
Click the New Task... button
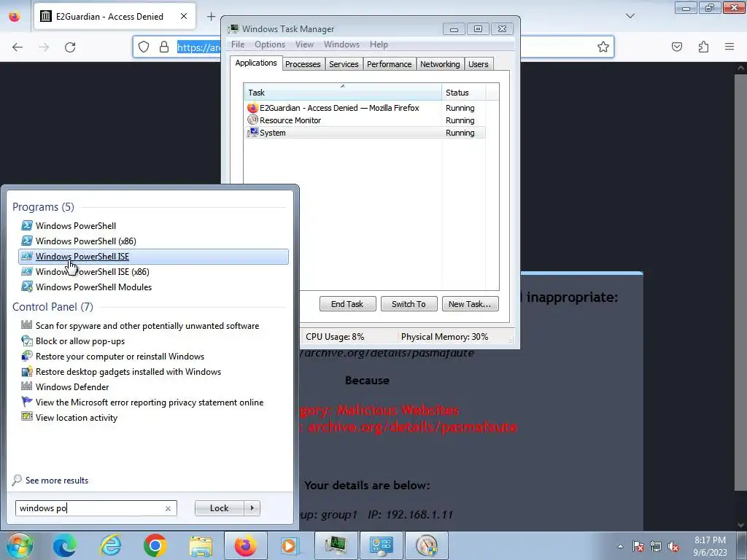pyautogui.click(x=470, y=304)
